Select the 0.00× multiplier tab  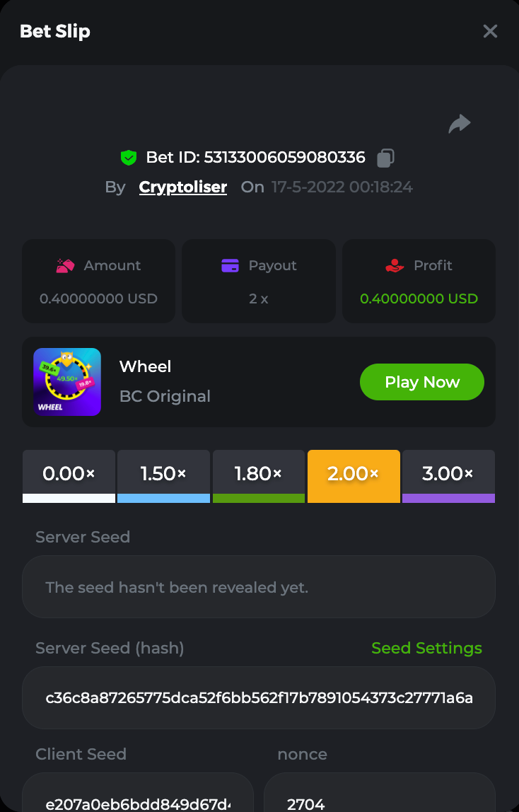coord(69,475)
